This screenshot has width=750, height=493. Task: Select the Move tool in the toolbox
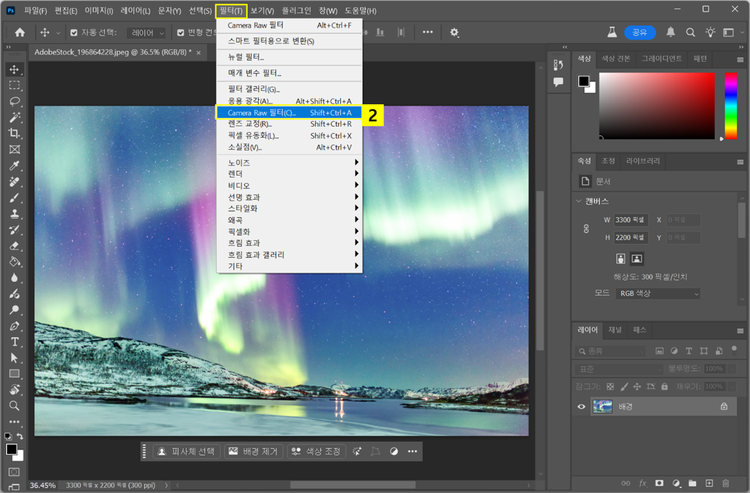tap(14, 69)
